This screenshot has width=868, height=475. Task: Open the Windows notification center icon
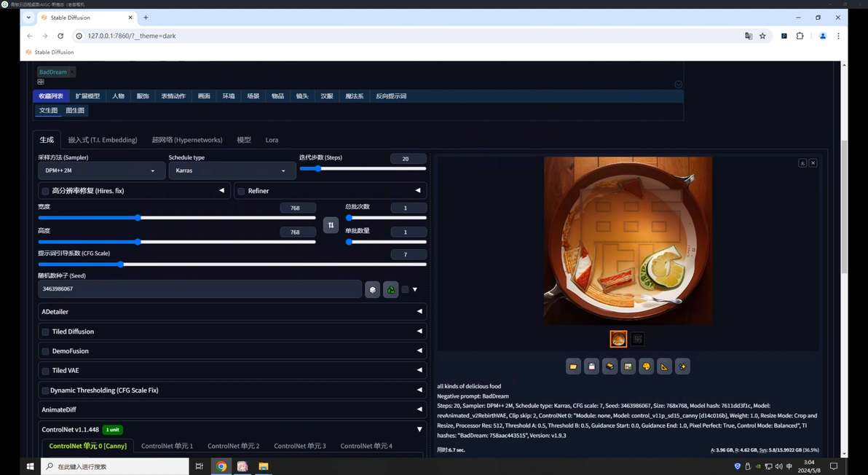(834, 466)
